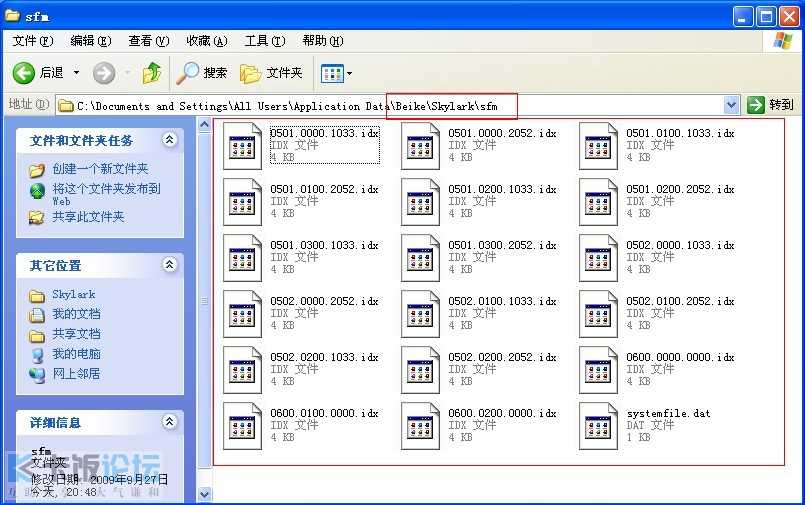Image resolution: width=805 pixels, height=505 pixels.
Task: Select file icon 0502.0000.2052.idx
Action: click(242, 314)
